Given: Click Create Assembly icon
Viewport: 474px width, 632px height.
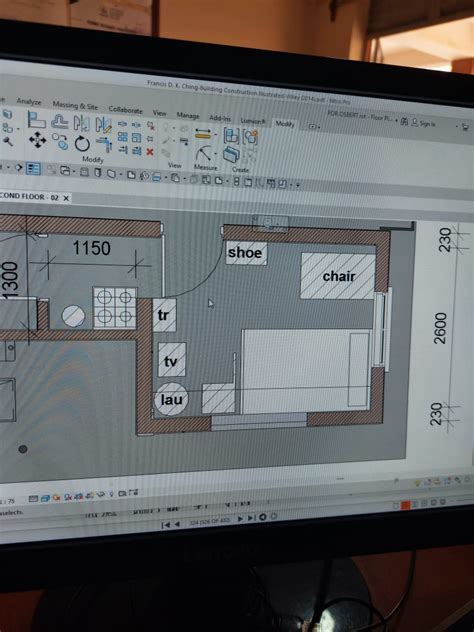Looking at the screenshot, I should click(231, 135).
